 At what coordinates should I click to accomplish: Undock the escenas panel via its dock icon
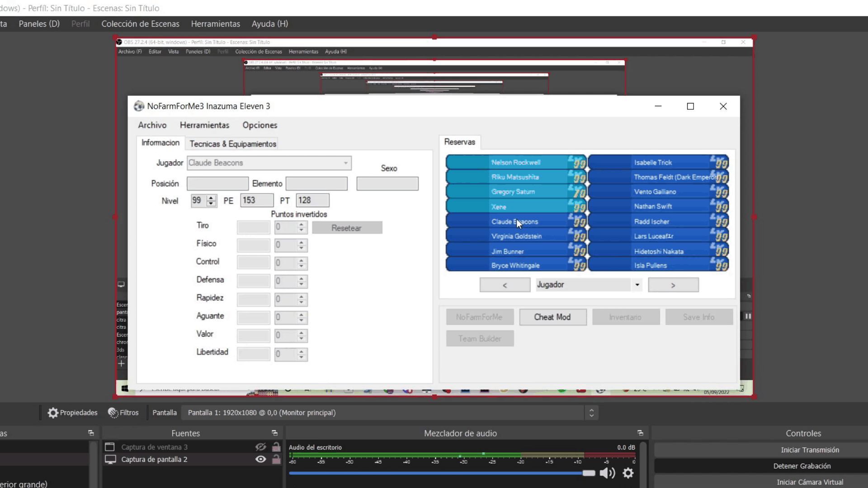[91, 433]
